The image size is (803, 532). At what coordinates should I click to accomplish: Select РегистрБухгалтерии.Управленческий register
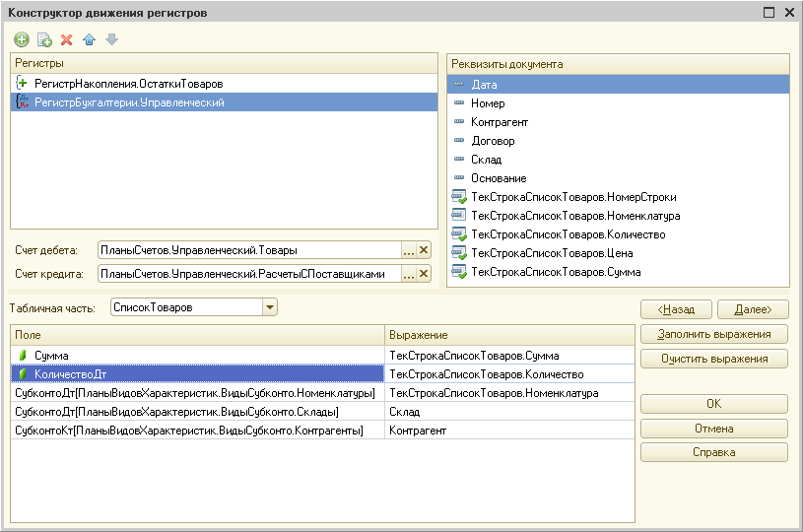coord(129,102)
